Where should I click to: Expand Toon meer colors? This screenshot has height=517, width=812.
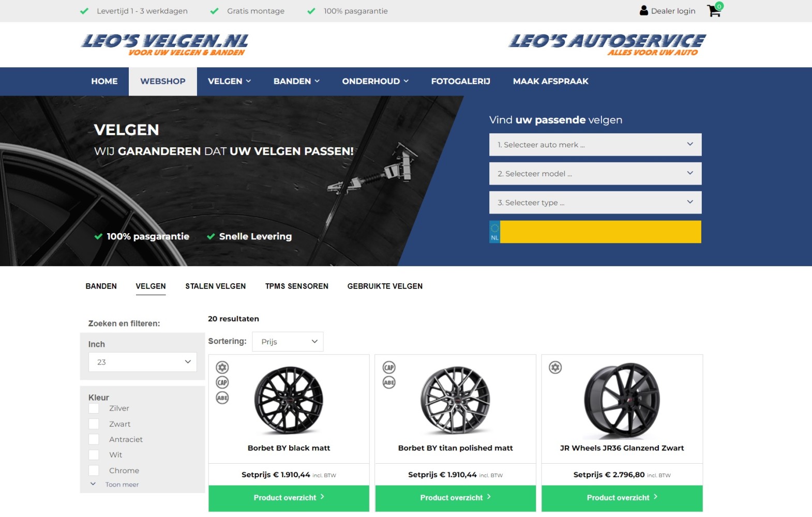115,484
